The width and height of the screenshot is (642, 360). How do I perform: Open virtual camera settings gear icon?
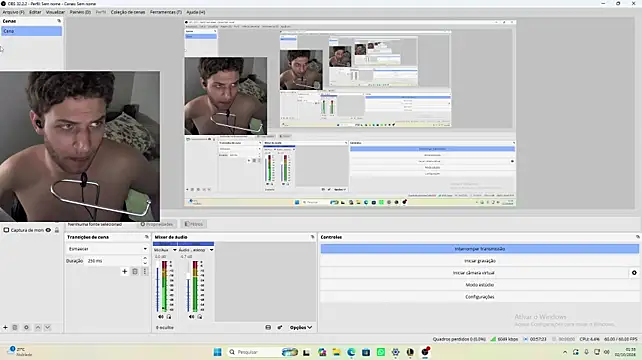[x=634, y=273]
